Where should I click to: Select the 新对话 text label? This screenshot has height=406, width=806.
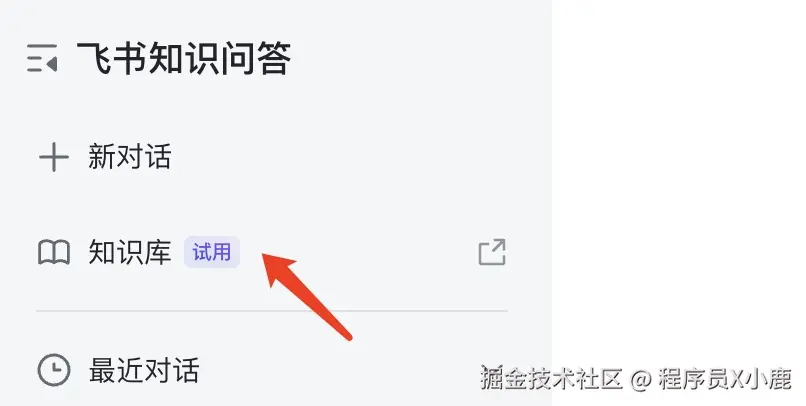pyautogui.click(x=130, y=157)
